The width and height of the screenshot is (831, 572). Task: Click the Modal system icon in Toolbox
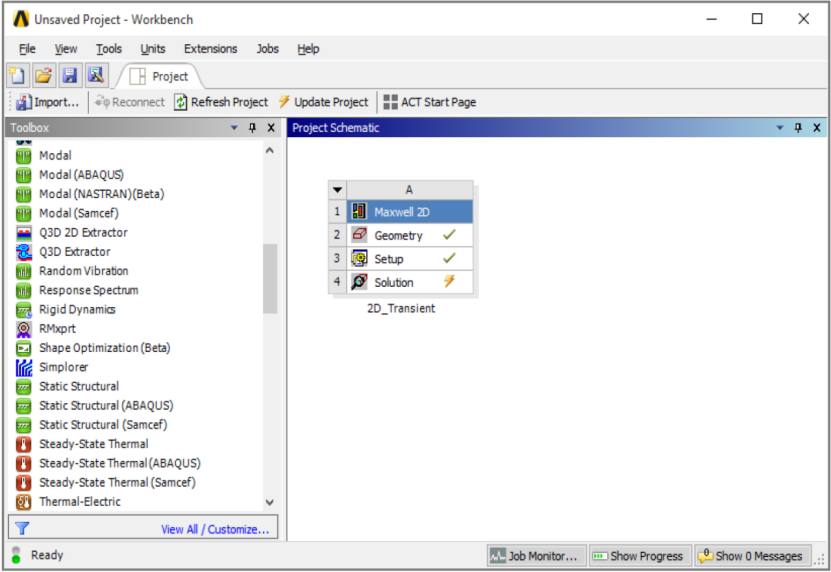tap(23, 156)
